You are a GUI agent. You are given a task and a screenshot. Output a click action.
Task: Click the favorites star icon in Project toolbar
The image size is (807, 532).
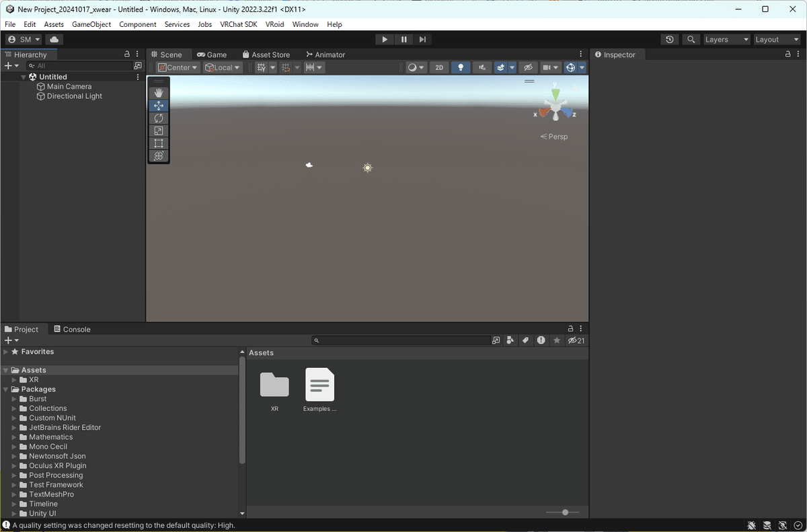coord(557,340)
